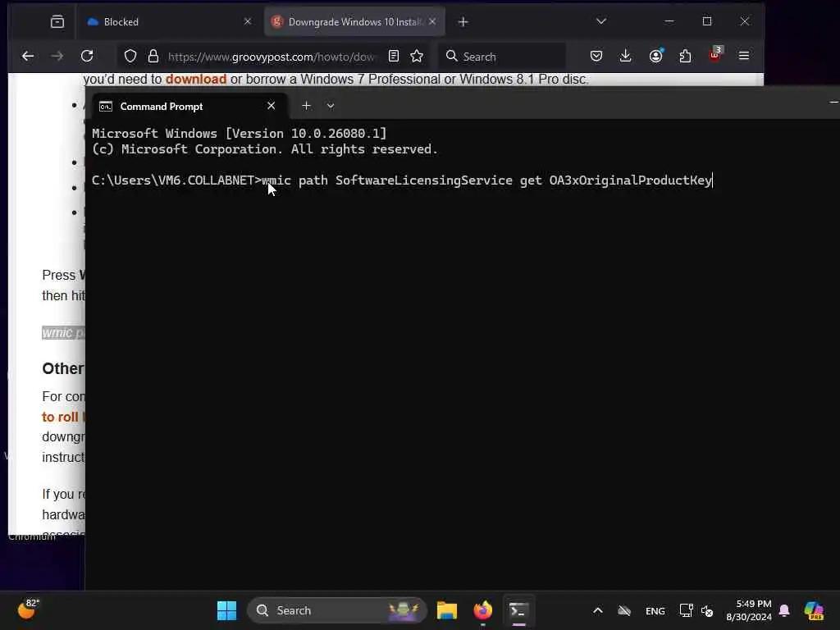Viewport: 840px width, 630px height.
Task: Select the Downgrade Windows 10 Install tab
Action: click(354, 22)
